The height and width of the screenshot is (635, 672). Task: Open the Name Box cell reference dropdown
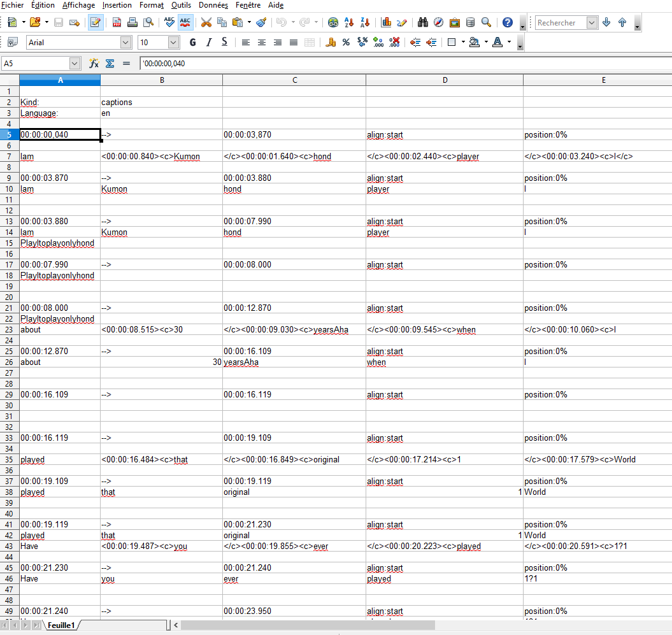[x=75, y=63]
